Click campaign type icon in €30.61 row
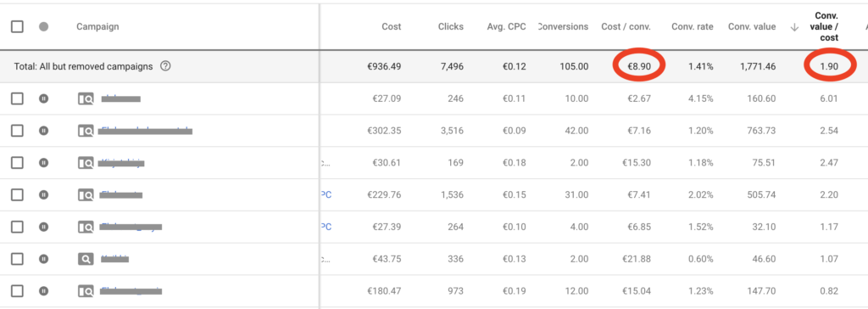Viewport: 868px width, 309px height. (x=86, y=163)
